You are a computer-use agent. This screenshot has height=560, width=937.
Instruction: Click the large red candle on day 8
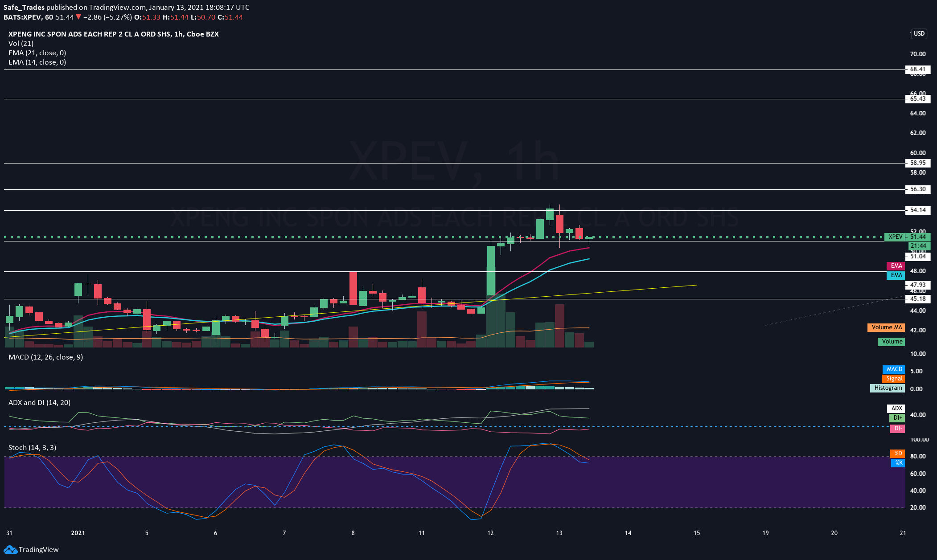[x=353, y=288]
